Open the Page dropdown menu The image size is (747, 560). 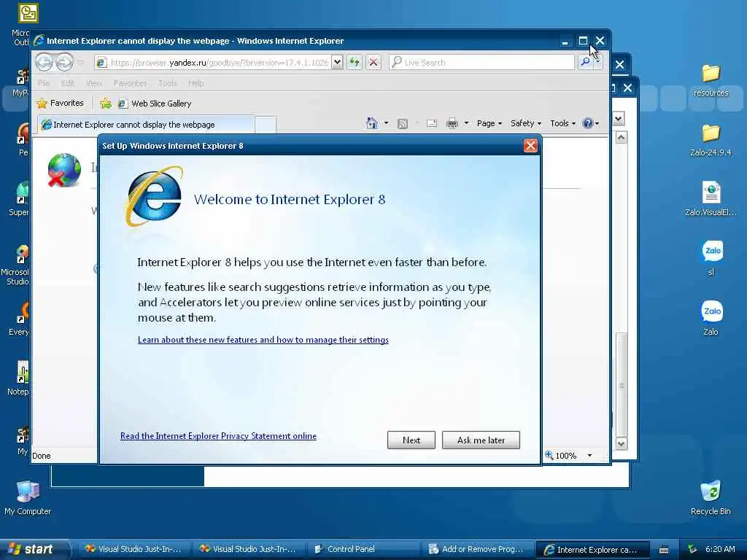(489, 123)
